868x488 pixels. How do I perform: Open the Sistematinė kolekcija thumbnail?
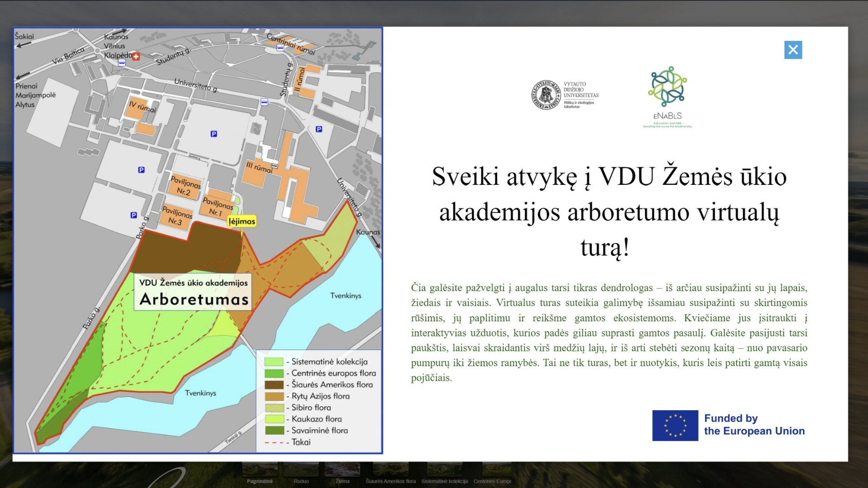click(444, 470)
